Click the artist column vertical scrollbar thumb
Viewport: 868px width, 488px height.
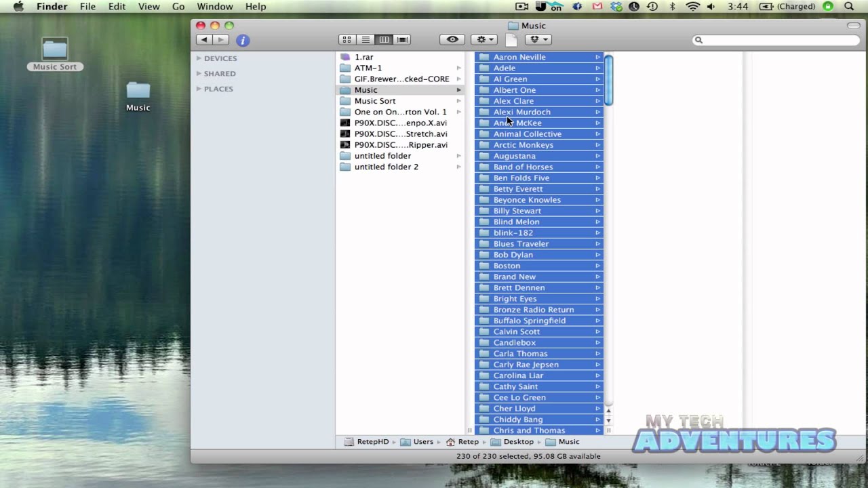pyautogui.click(x=609, y=80)
